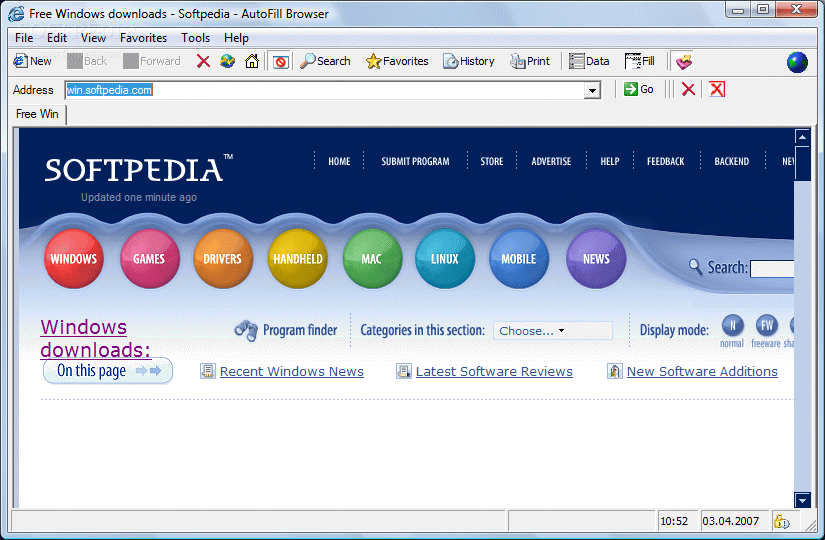This screenshot has height=540, width=825.
Task: Click the 10:52 time in status bar
Action: [674, 521]
